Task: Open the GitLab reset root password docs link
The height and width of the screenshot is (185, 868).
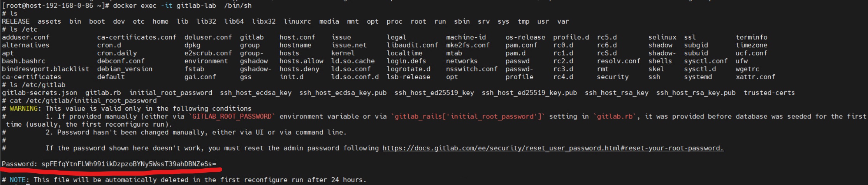Action: coord(553,148)
